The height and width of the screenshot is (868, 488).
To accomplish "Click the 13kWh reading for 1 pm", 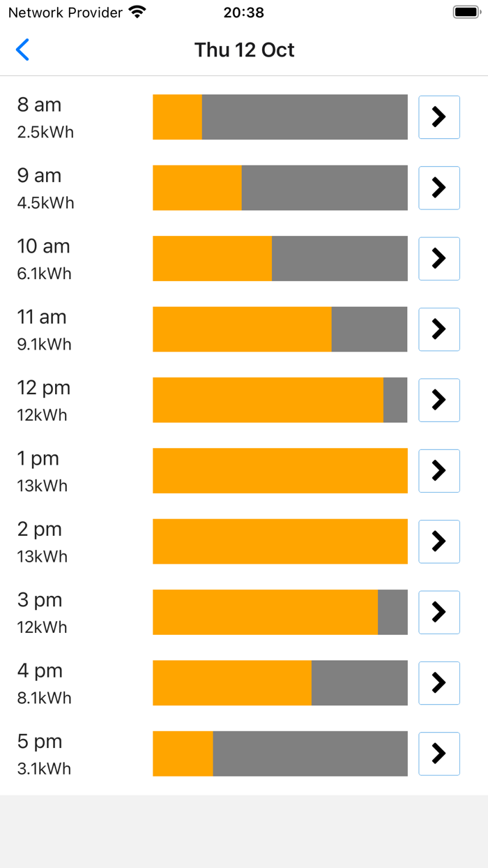I will (x=41, y=486).
